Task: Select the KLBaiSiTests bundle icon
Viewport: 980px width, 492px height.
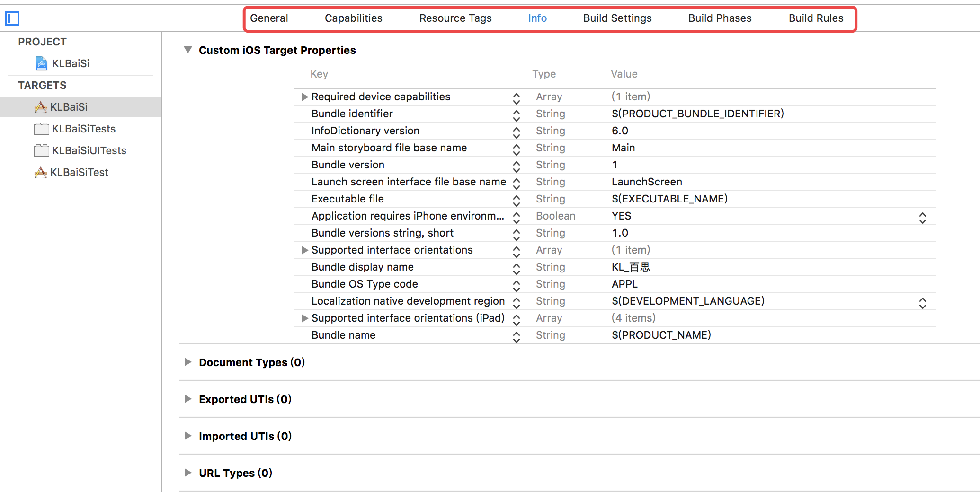Action: pyautogui.click(x=42, y=129)
